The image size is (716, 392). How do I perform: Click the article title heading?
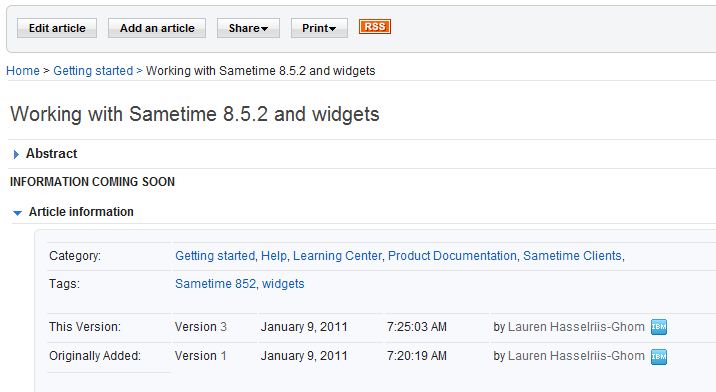click(x=195, y=114)
